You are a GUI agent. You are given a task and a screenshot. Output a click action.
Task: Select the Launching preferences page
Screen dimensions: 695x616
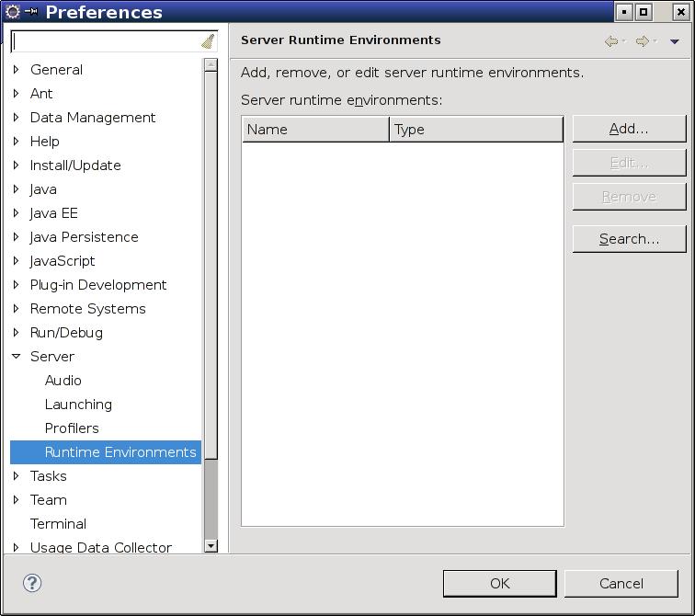tap(78, 405)
